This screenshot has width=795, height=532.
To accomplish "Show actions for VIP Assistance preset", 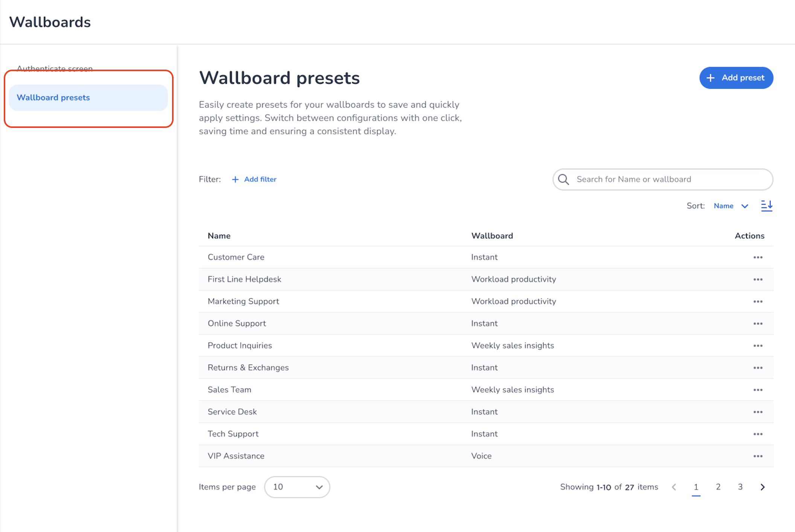I will click(758, 456).
